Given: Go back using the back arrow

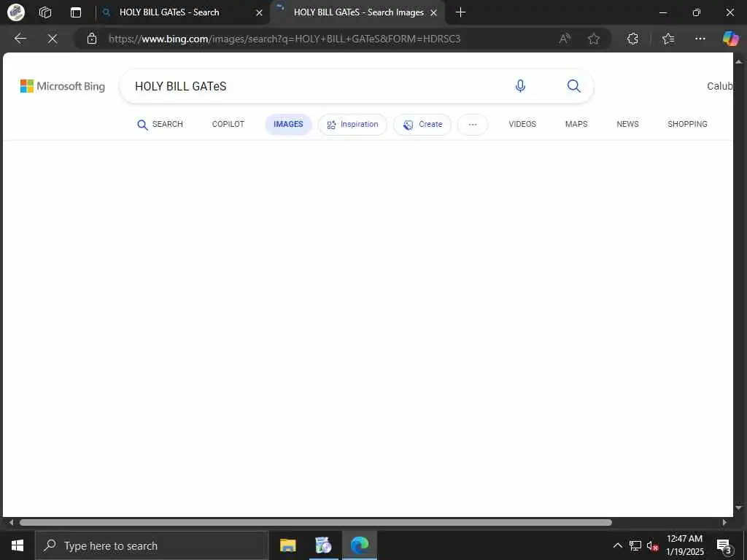Looking at the screenshot, I should 20,39.
